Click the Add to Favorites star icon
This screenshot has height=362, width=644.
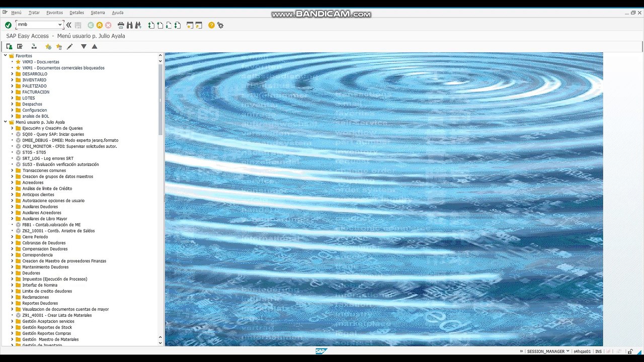pos(48,46)
